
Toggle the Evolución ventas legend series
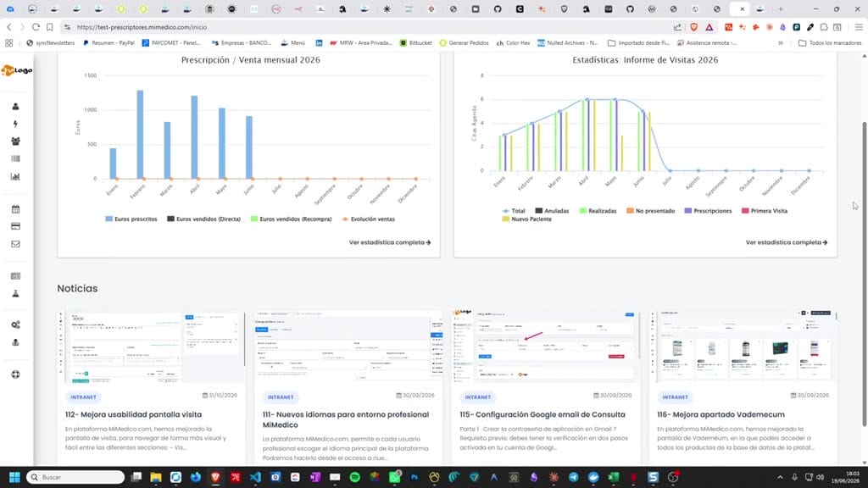pyautogui.click(x=368, y=219)
